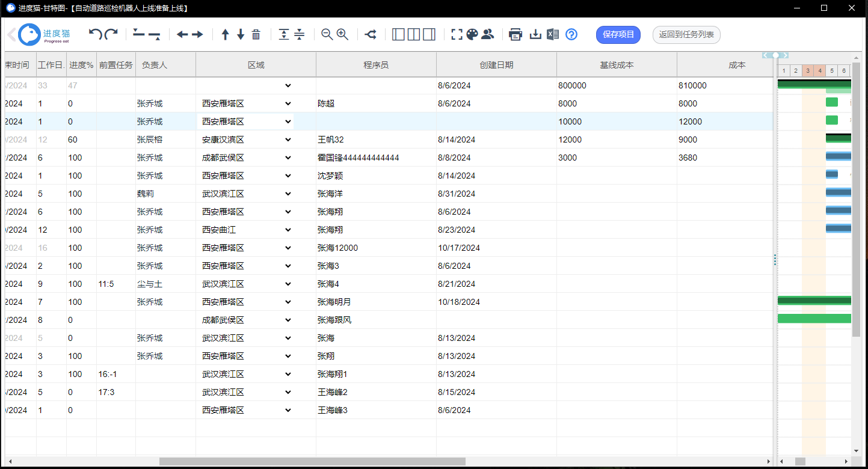868x469 pixels.
Task: Print the Gantt chart
Action: (x=516, y=35)
